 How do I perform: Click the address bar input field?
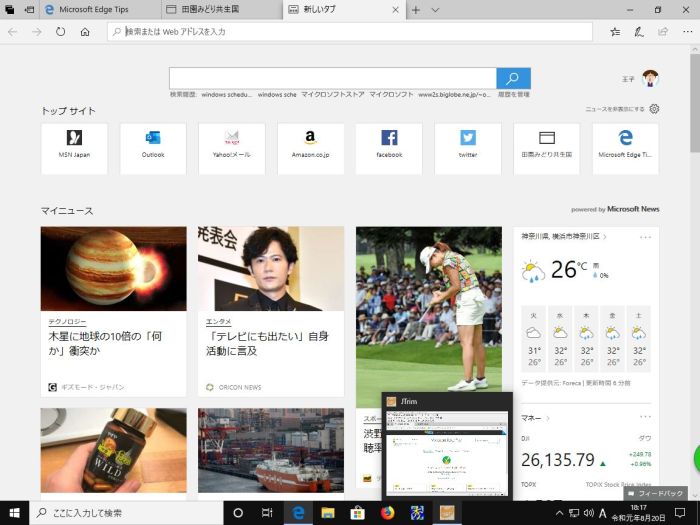point(350,32)
